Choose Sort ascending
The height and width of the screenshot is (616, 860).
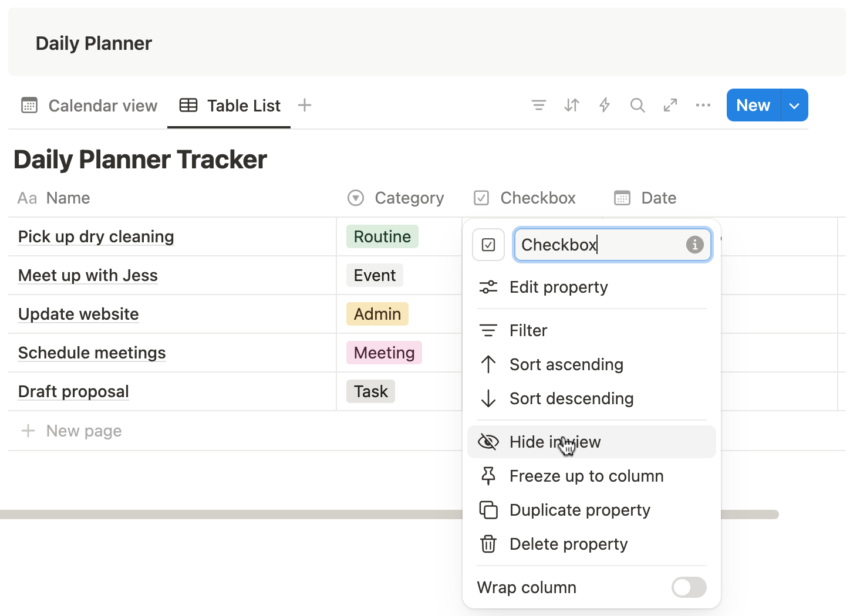tap(591, 364)
